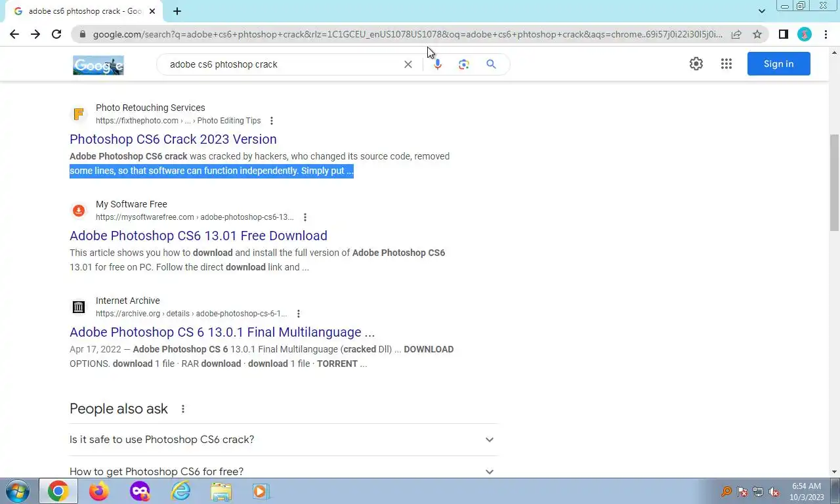840x504 pixels.
Task: Launch Internet Explorer from the taskbar
Action: tap(180, 492)
